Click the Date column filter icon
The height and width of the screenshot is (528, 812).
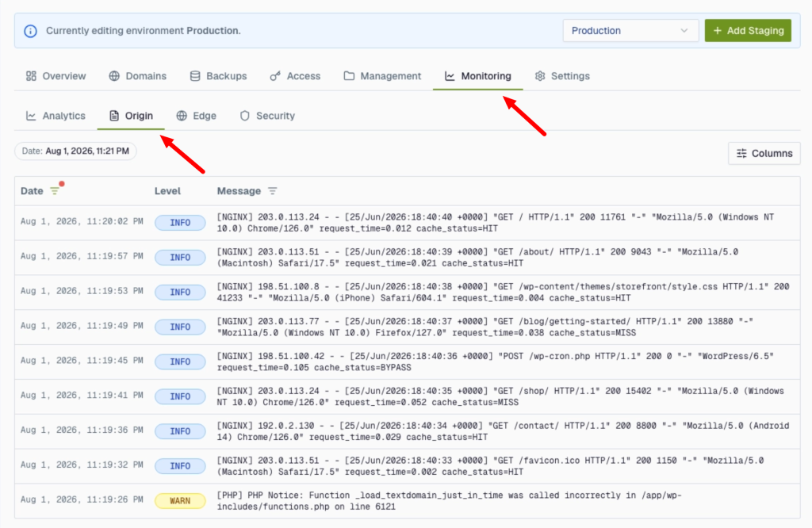(55, 191)
